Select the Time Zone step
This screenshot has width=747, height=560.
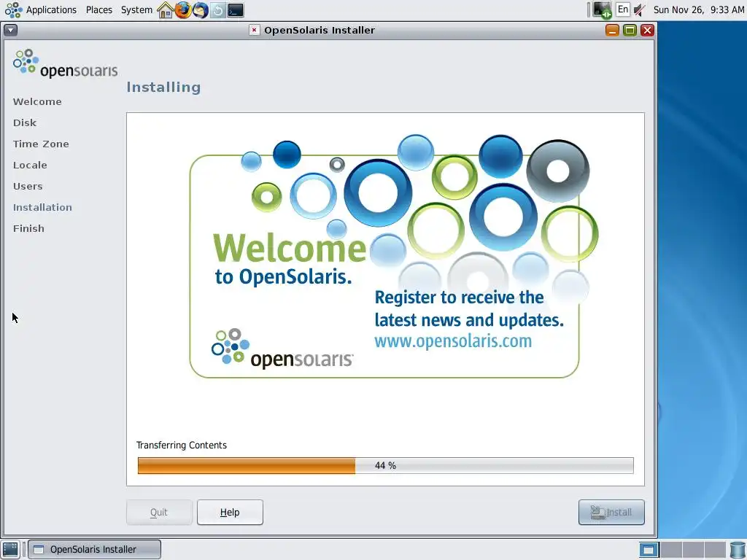click(41, 144)
